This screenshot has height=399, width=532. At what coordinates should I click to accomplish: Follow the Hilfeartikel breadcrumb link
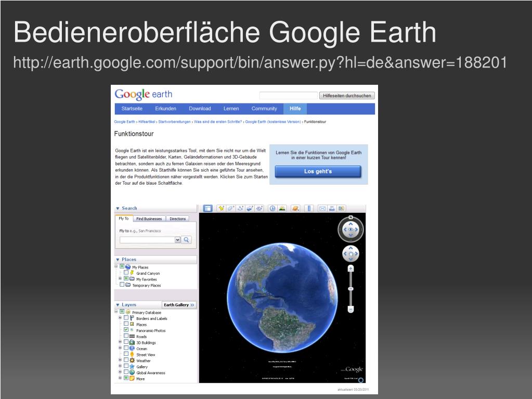coord(147,122)
